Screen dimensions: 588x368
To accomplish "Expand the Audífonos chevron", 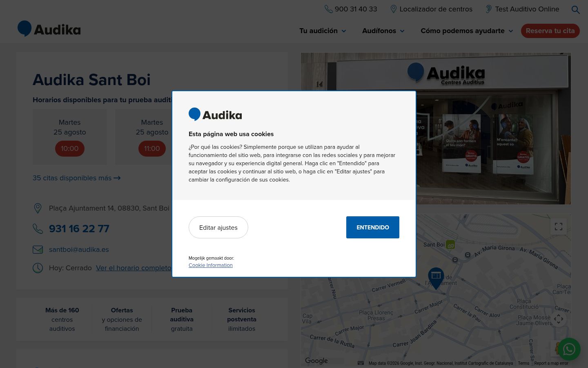I will (x=402, y=31).
